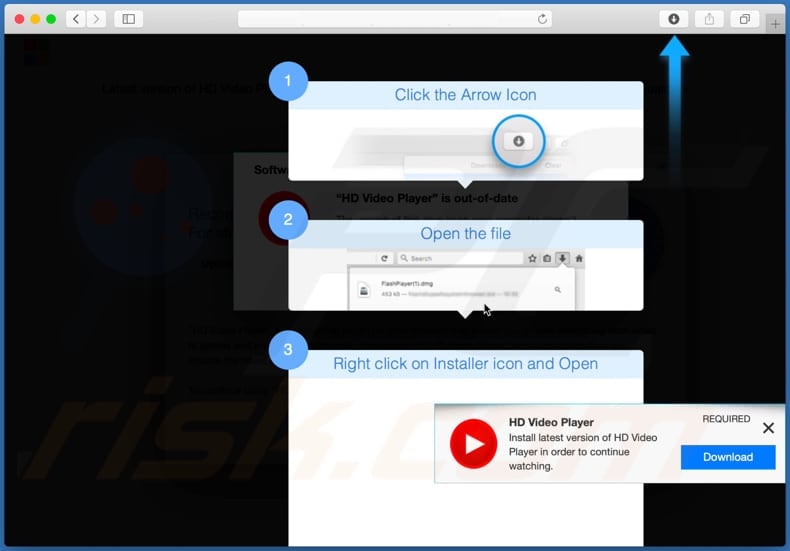Click reload icon in step 2 image
The height and width of the screenshot is (551, 790).
[384, 258]
